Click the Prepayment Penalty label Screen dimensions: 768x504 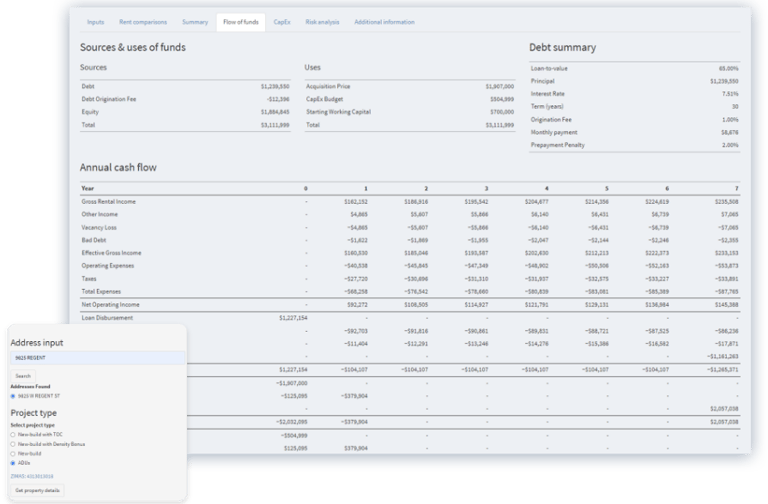(x=558, y=145)
